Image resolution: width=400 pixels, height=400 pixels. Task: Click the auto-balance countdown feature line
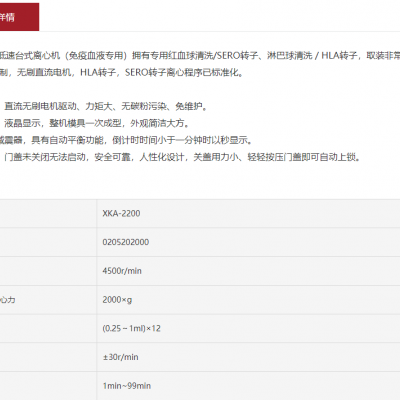click(127, 140)
